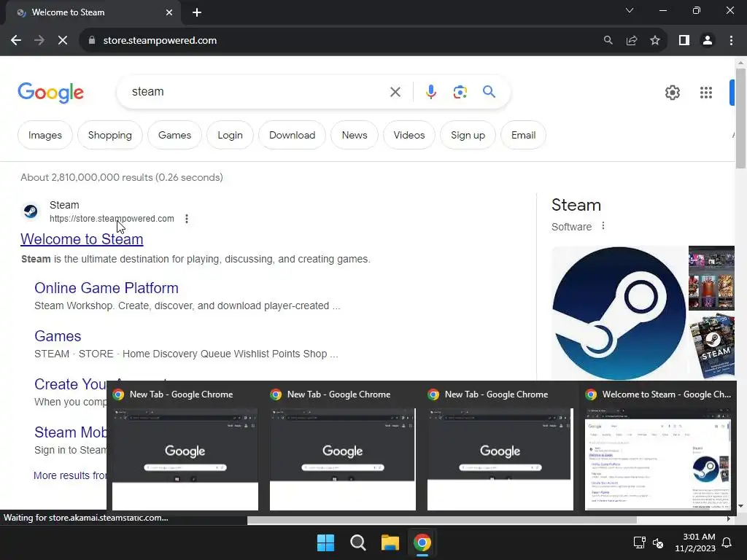Click the Steam gift card image
747x560 pixels.
712,345
